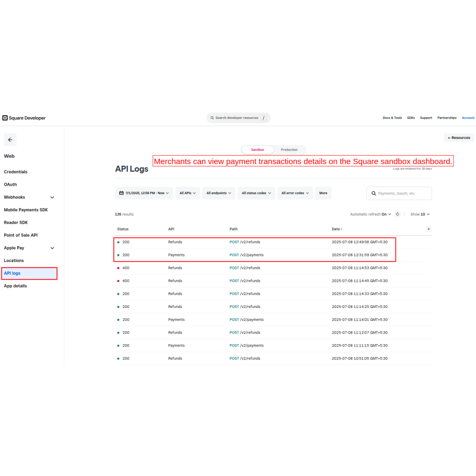This screenshot has height=476, width=476.
Task: Click the search icon in Payments filter box
Action: point(373,193)
